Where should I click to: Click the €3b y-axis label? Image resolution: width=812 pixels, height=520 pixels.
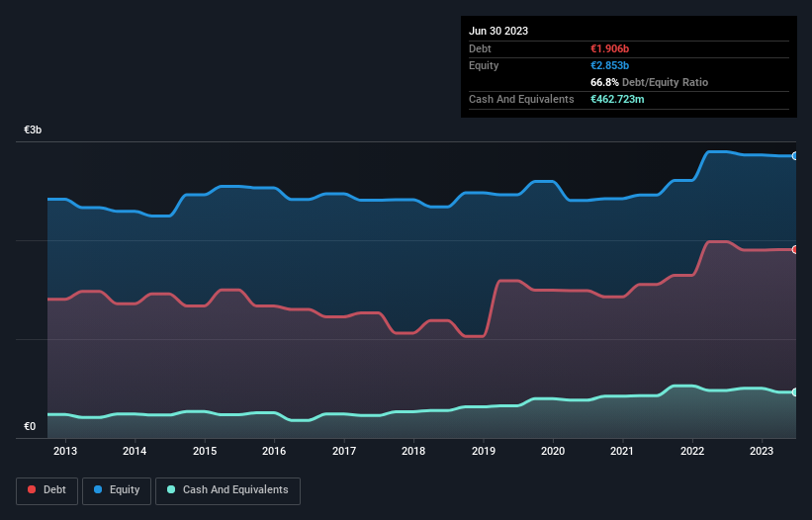pos(33,130)
